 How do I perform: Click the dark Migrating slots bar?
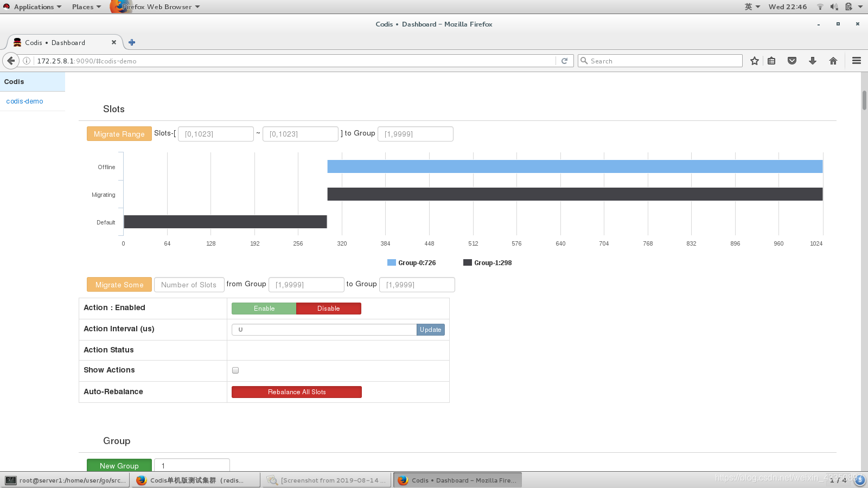[x=575, y=194]
